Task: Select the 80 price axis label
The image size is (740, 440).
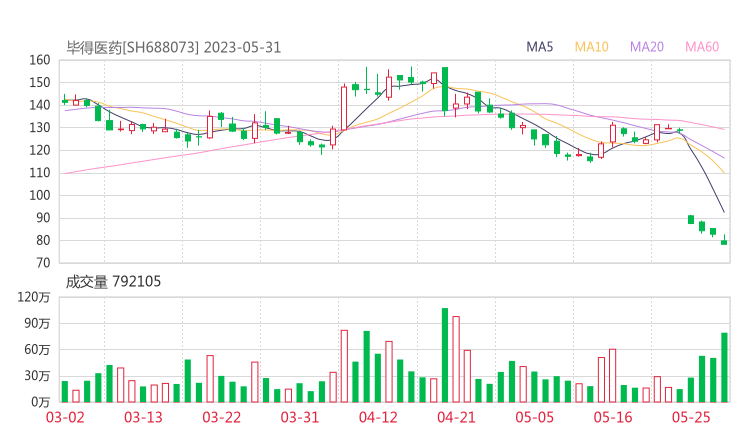Action: pos(43,240)
